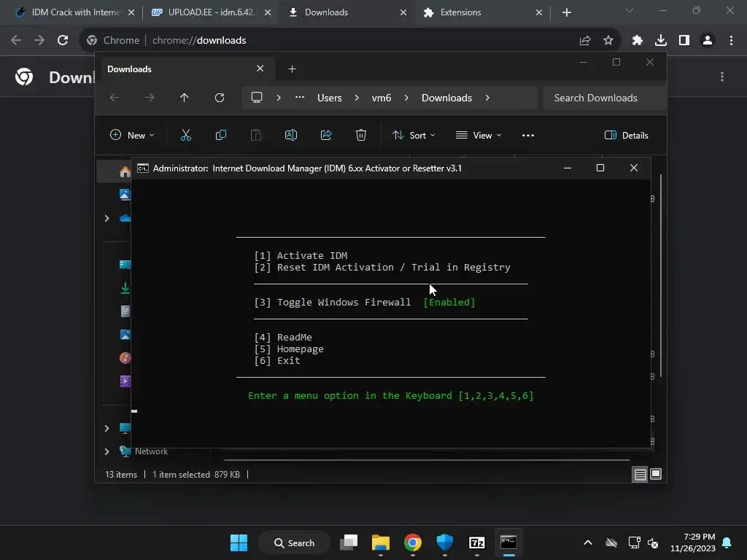747x560 pixels.
Task: Switch to large thumbnails view in status bar
Action: [x=656, y=474]
